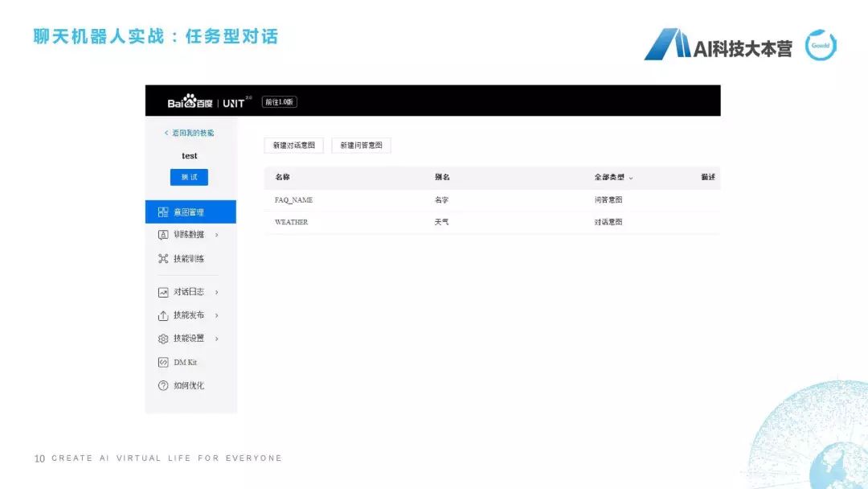
Task: Click the circular logo at top right
Action: [x=821, y=45]
